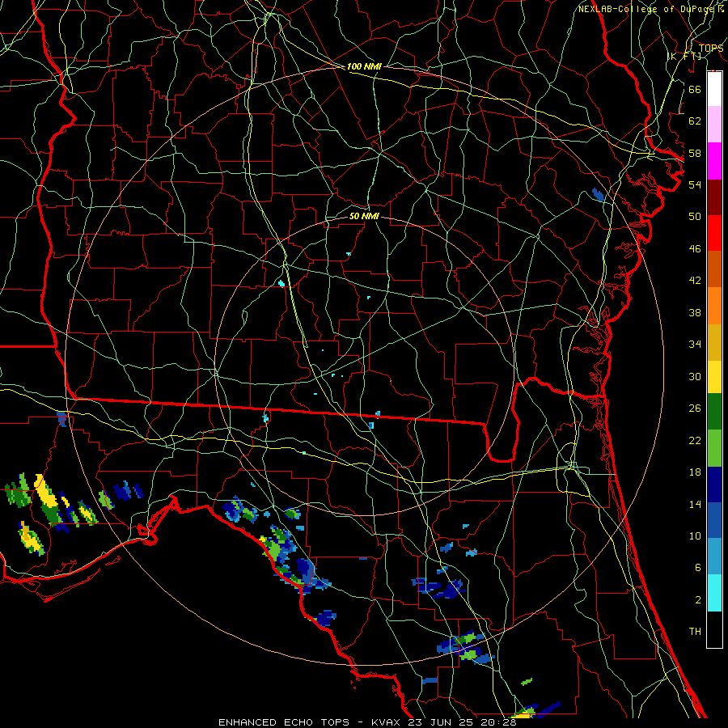728x728 pixels.
Task: Click the gold legend swatch
Action: [x=714, y=342]
